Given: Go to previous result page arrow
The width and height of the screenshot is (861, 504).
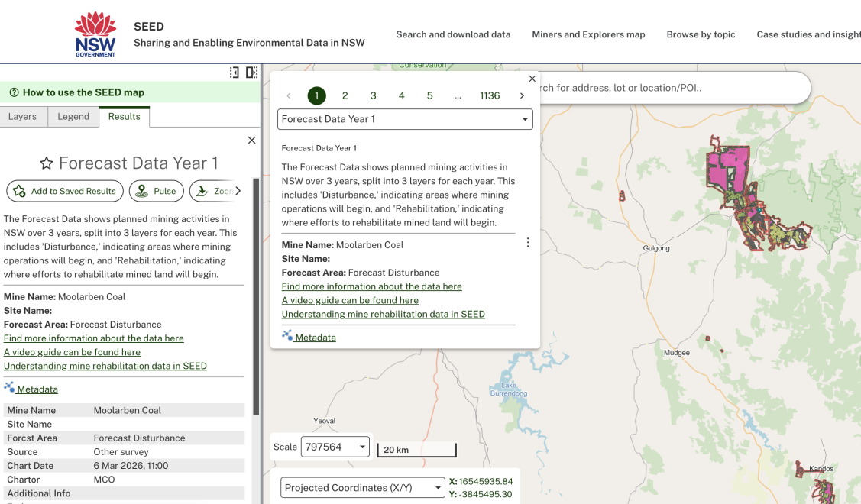Looking at the screenshot, I should click(289, 95).
